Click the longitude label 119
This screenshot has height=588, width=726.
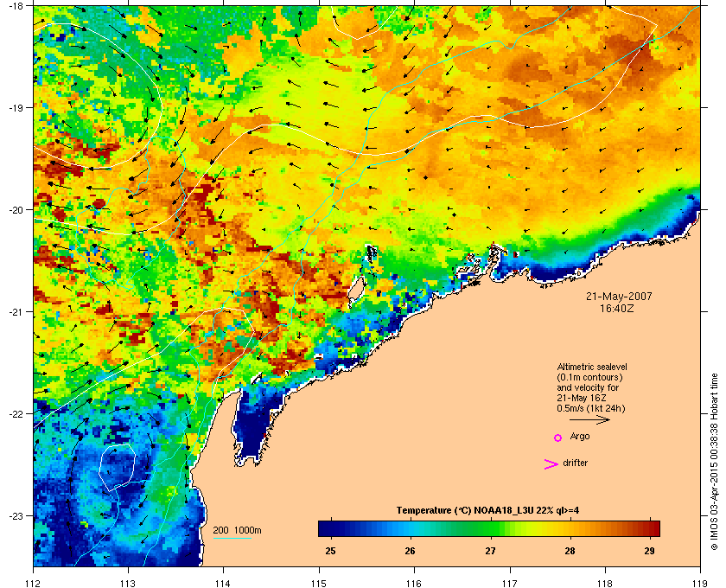(x=700, y=584)
